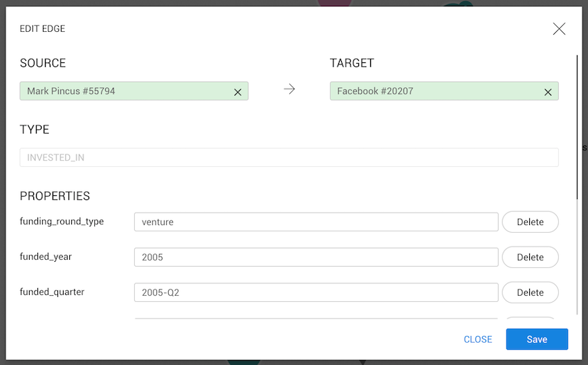Click the PROPERTIES section heading
Viewport: 588px width, 365px height.
55,196
